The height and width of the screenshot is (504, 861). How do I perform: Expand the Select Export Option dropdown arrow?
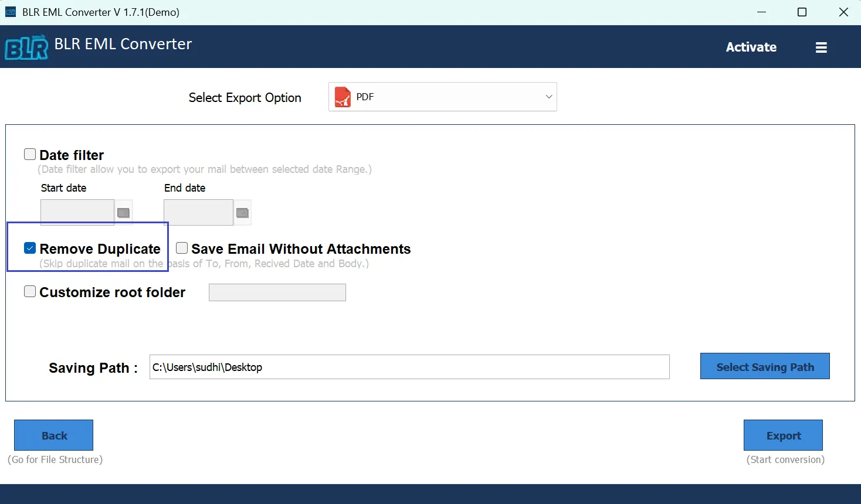coord(549,97)
